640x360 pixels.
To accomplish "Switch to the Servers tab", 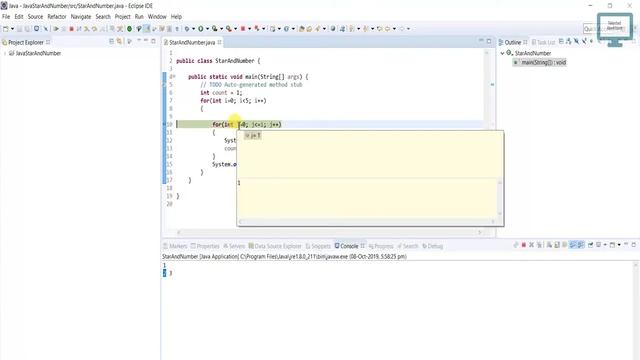I will click(x=234, y=246).
